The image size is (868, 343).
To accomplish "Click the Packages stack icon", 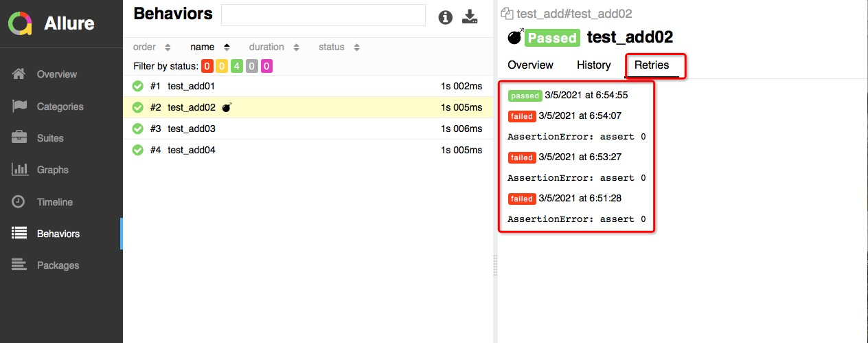I will (x=19, y=265).
